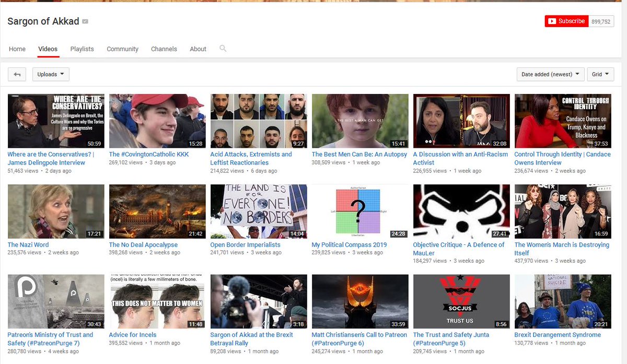Click the Sargon of Akkad channel name
The image size is (627, 364).
click(x=43, y=21)
